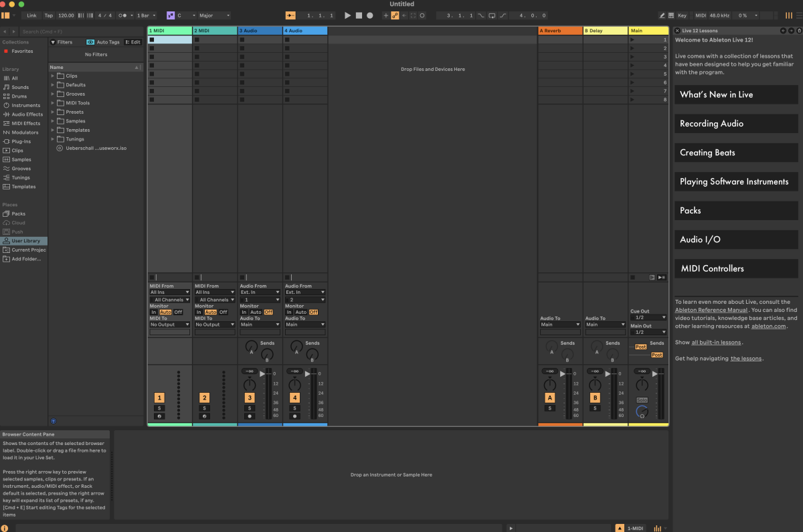Click the Link button in toolbar
The height and width of the screenshot is (532, 803).
31,15
